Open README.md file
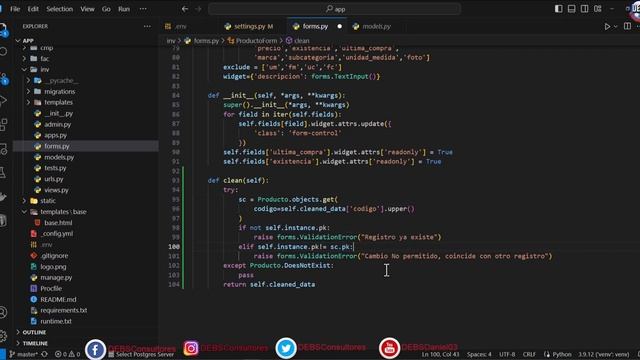Image resolution: width=640 pixels, height=360 pixels. [58, 300]
